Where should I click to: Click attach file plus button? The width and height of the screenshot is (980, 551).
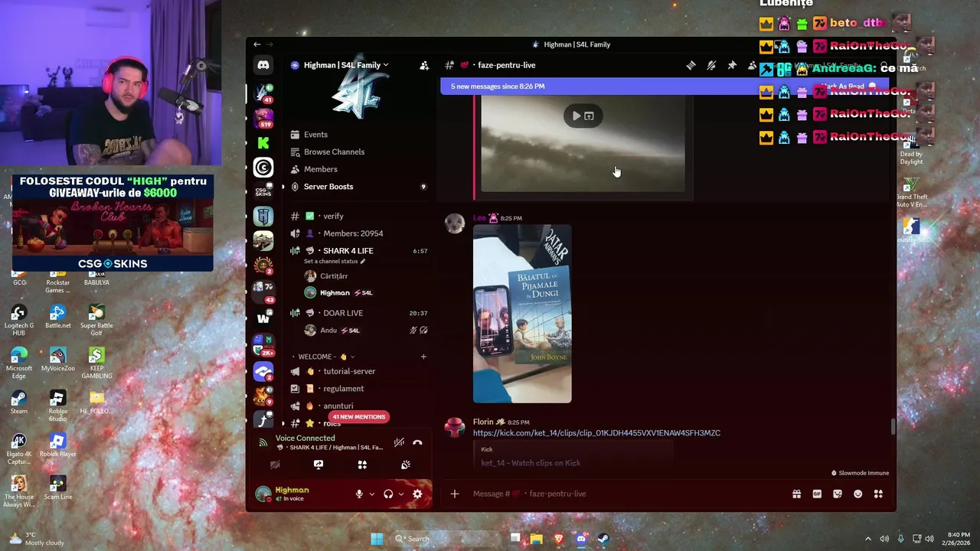pos(454,494)
